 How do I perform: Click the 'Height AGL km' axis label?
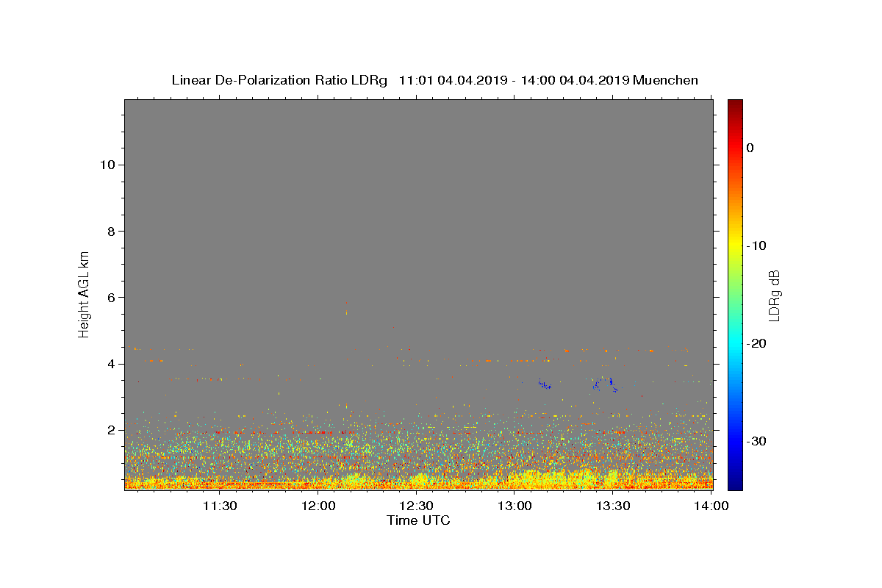point(84,293)
